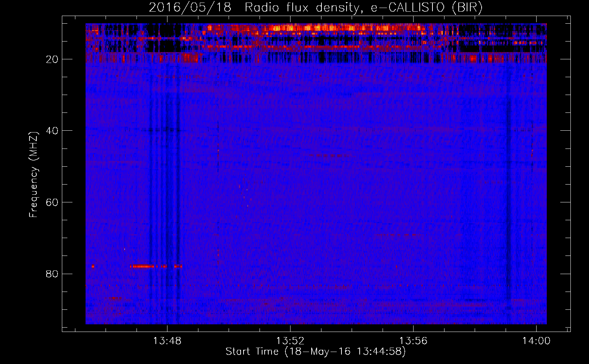Click the 13:56 time tick label
Viewport: 589px width, 364px height.
(x=413, y=341)
